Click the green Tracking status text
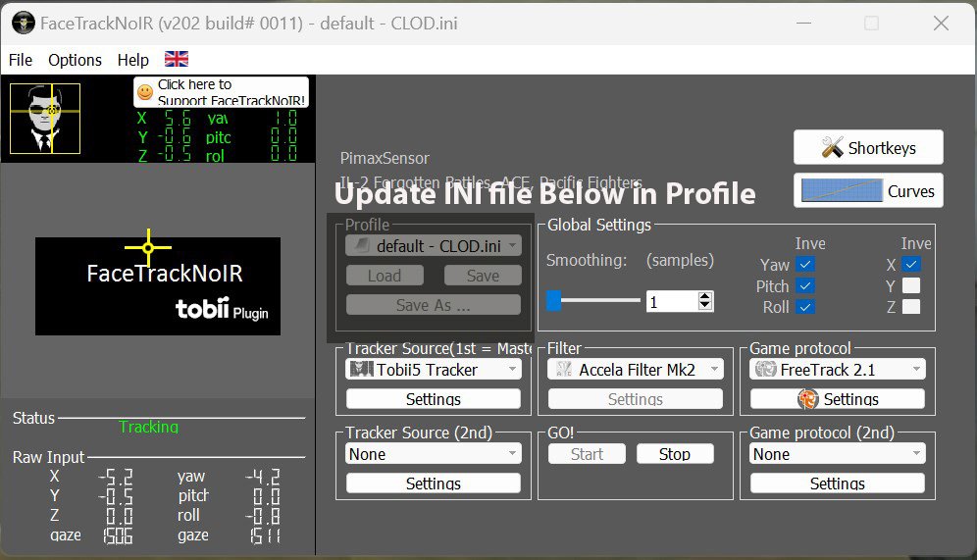The image size is (977, 560). click(149, 427)
